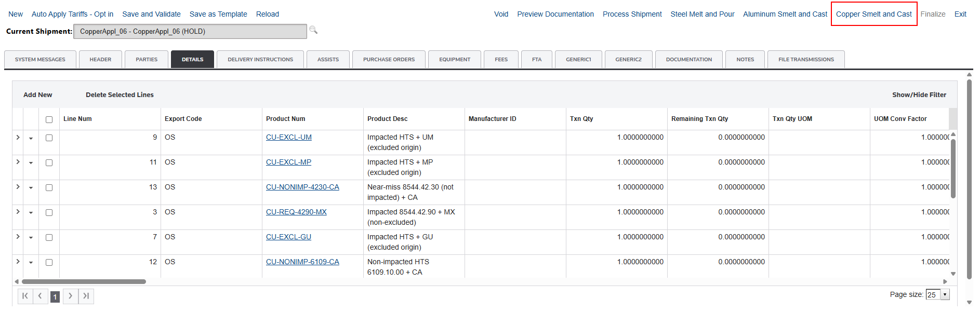
Task: Click the Exit link
Action: pyautogui.click(x=960, y=14)
